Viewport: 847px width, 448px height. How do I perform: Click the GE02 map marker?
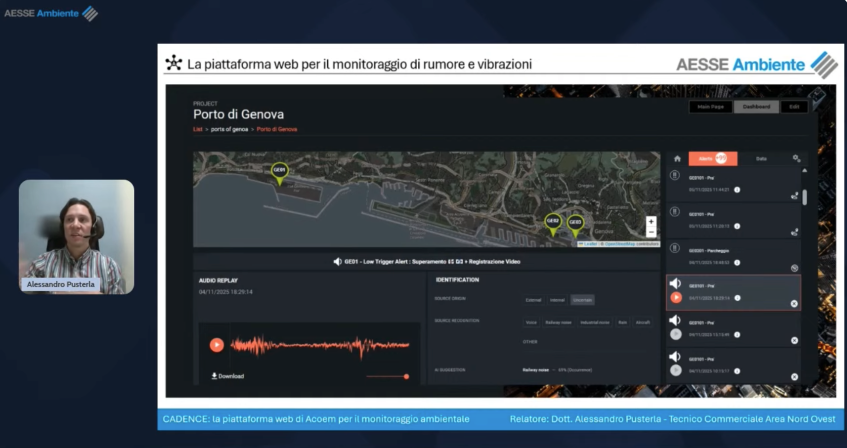553,224
